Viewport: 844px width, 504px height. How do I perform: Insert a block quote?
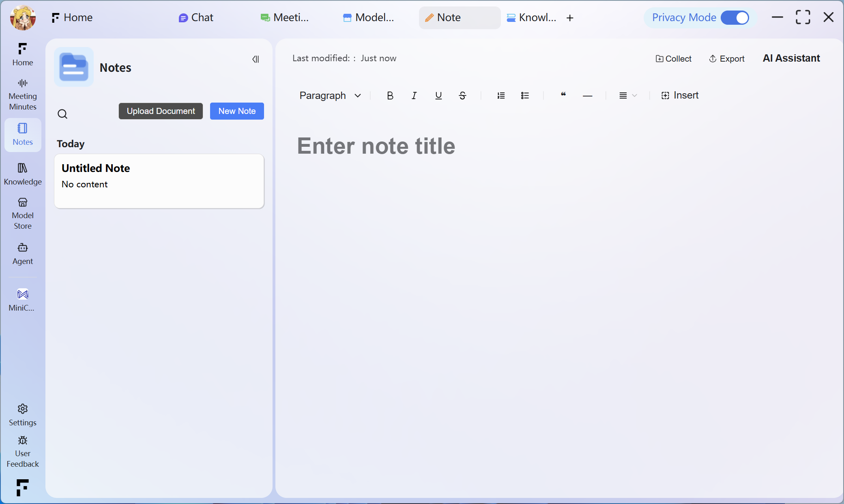563,94
